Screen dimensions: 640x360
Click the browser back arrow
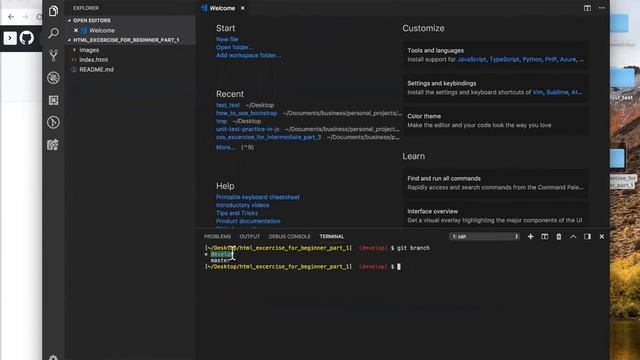pyautogui.click(x=11, y=17)
